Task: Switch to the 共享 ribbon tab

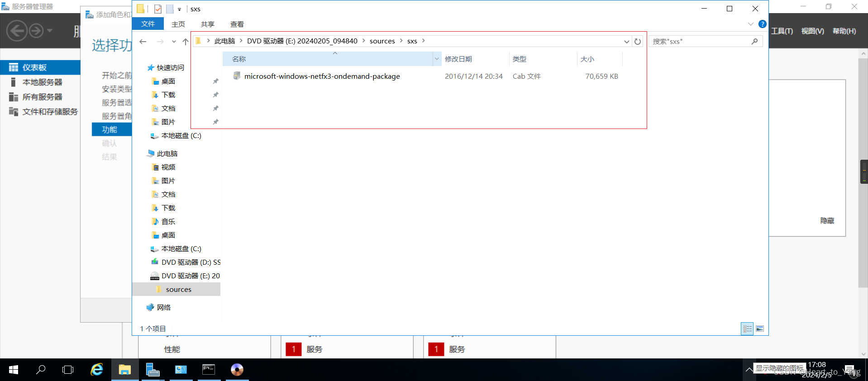Action: pyautogui.click(x=208, y=24)
